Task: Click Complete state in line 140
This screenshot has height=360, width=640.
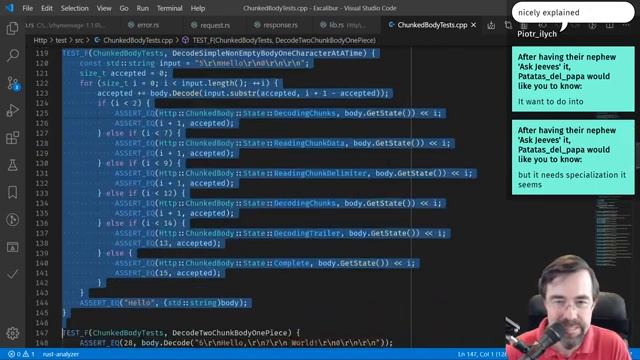Action: (291, 263)
